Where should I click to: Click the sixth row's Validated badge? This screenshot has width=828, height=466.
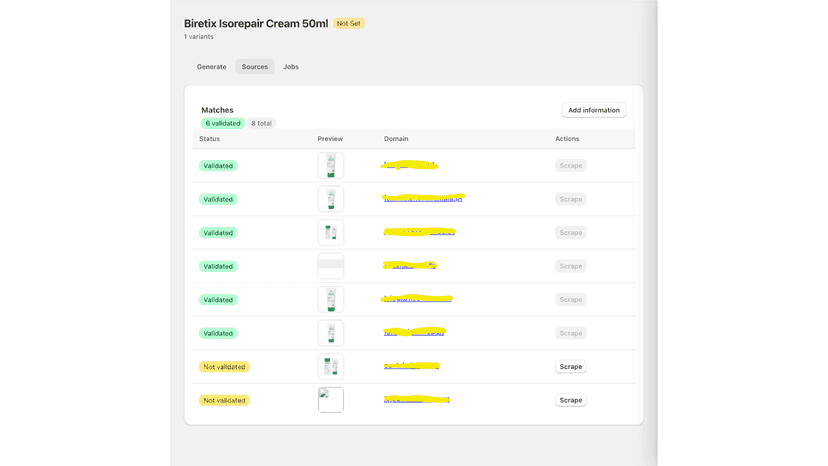[218, 333]
